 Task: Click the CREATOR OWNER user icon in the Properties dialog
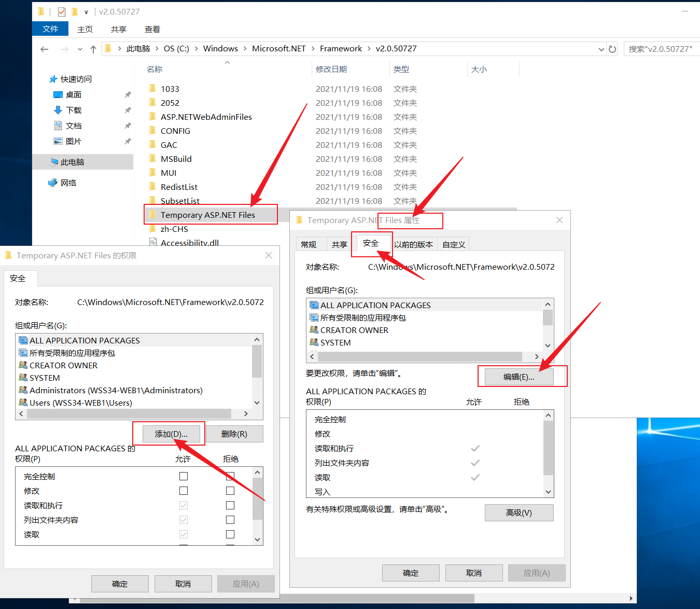pyautogui.click(x=314, y=330)
